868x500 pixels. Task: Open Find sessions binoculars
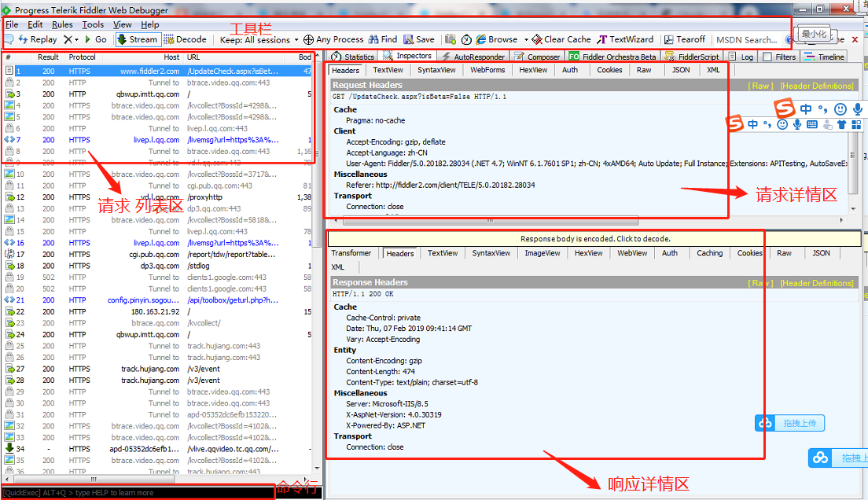[383, 39]
